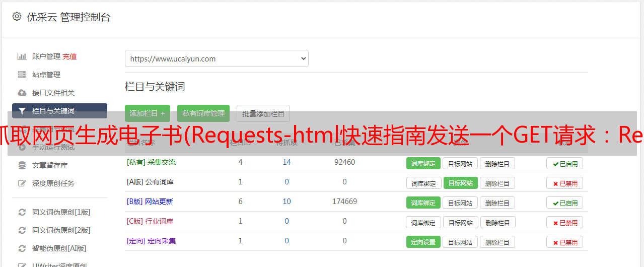Click 删除栏目 for 网站更新 row
This screenshot has height=267, width=644.
[497, 203]
